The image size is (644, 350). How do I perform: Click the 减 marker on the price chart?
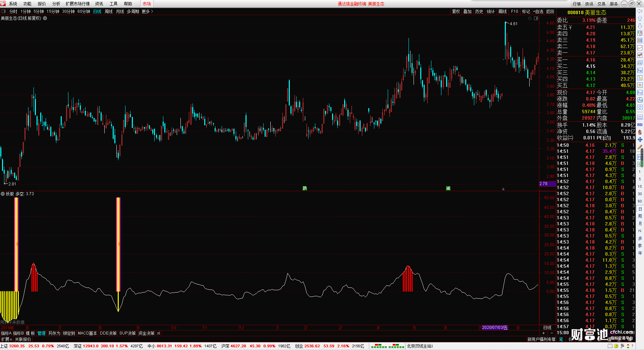click(448, 188)
